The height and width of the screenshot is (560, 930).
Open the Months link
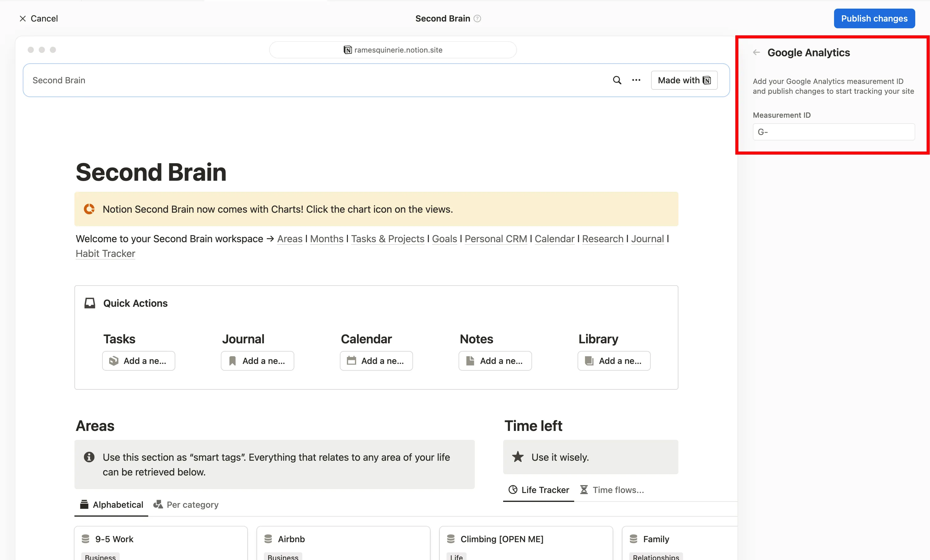(x=327, y=239)
